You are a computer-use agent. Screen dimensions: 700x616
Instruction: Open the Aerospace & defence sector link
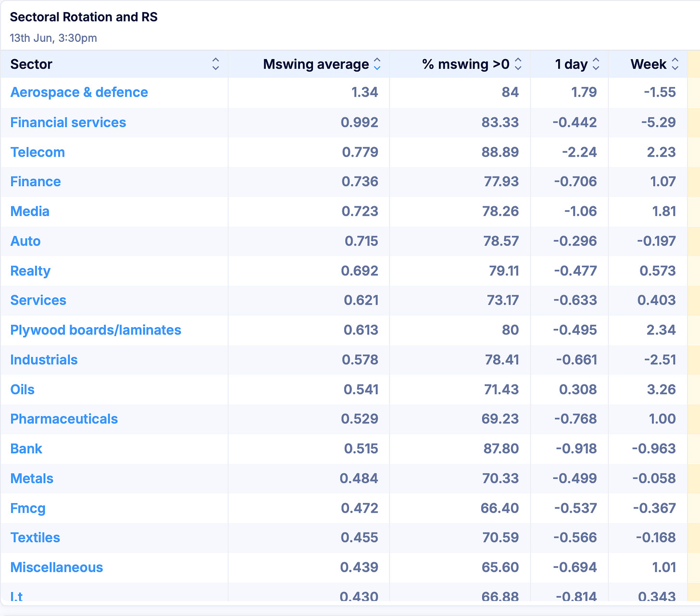coord(79,92)
